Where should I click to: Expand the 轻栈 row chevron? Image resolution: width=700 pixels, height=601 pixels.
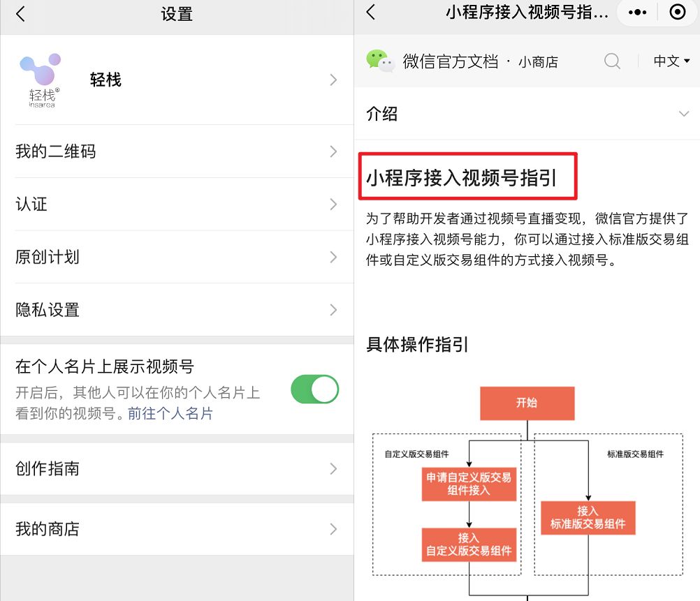pyautogui.click(x=333, y=80)
